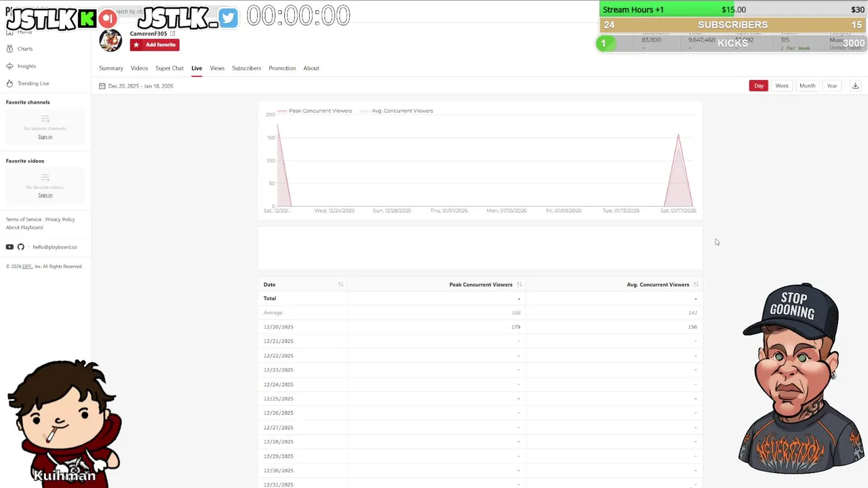Click the GitHub icon in sidebar footer

click(20, 247)
